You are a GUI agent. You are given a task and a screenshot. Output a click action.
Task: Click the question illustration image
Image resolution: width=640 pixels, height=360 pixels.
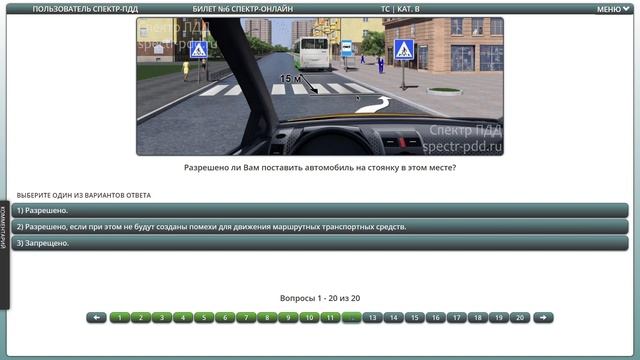point(320,86)
